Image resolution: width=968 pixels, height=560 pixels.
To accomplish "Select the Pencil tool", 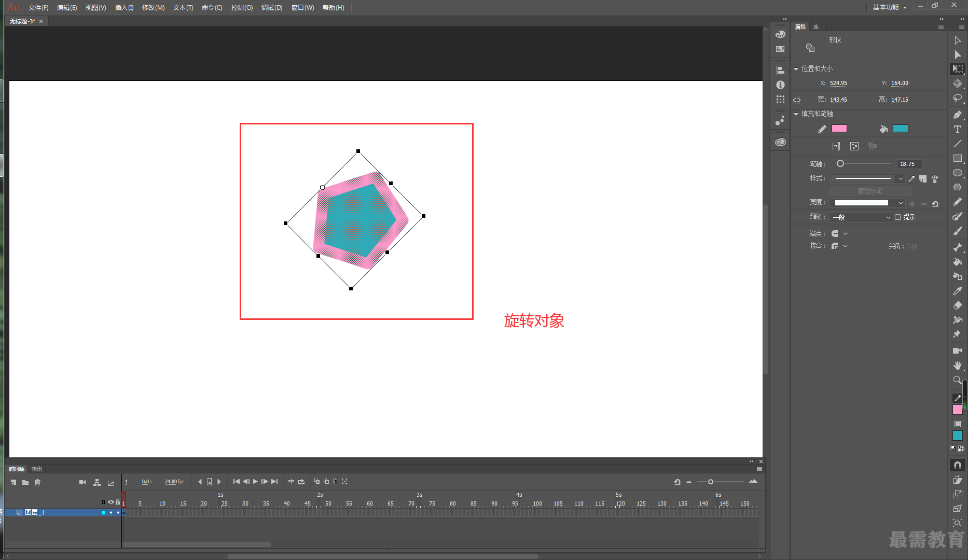I will coord(958,202).
